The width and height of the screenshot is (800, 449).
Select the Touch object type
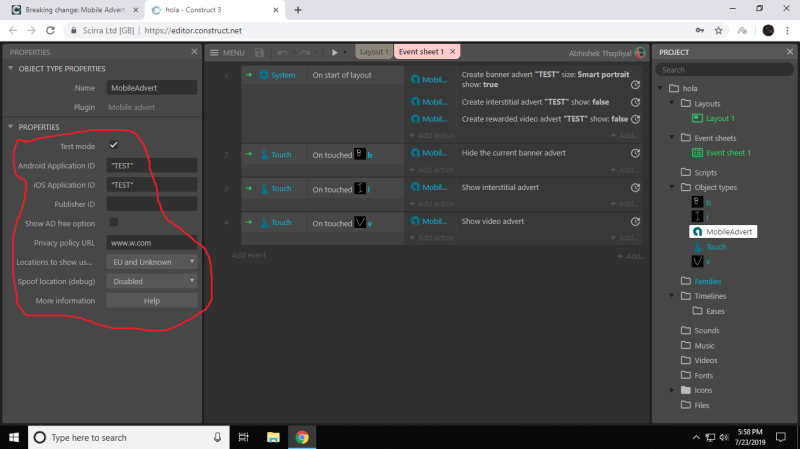click(x=709, y=247)
